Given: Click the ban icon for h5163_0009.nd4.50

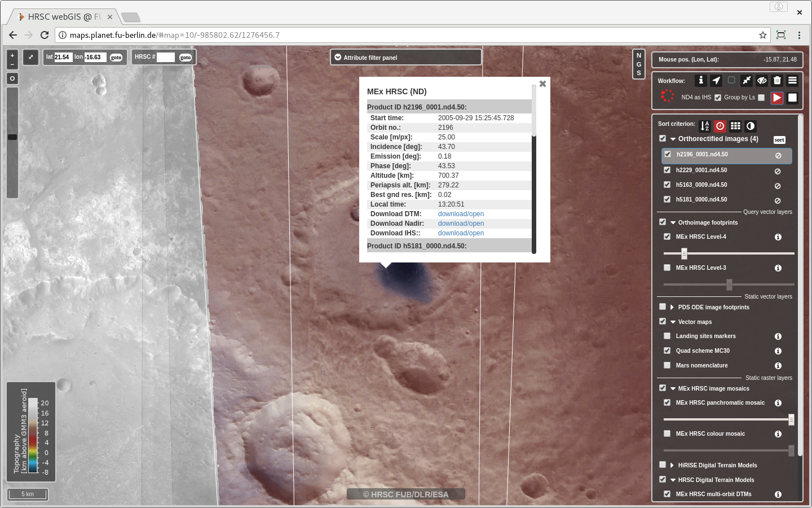Looking at the screenshot, I should [x=778, y=186].
